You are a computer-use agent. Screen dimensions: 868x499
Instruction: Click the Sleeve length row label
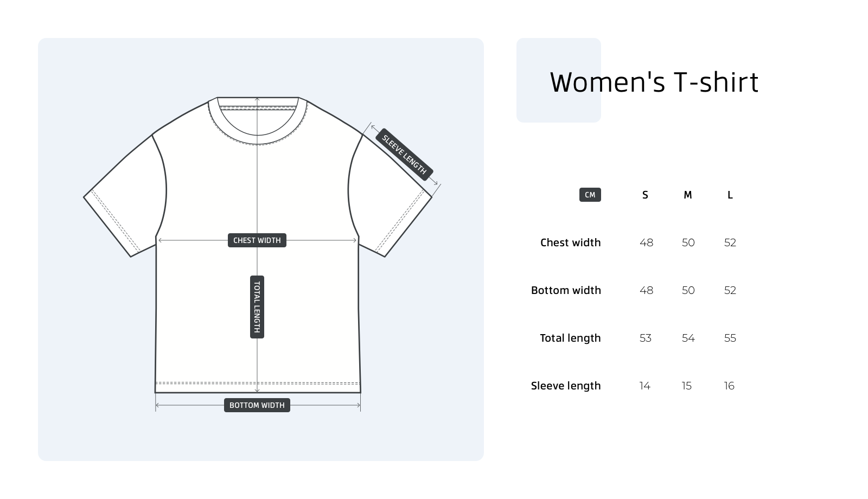(x=566, y=386)
